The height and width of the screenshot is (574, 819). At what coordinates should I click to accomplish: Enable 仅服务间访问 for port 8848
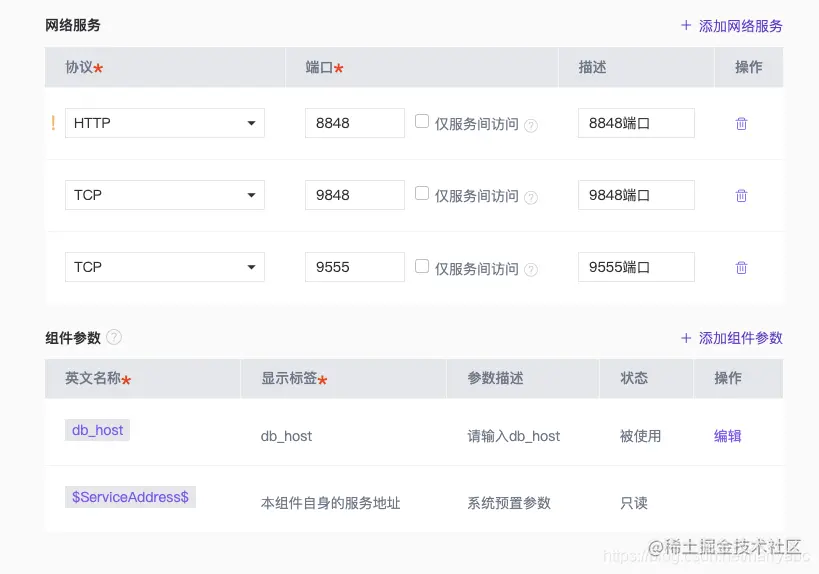coord(422,121)
